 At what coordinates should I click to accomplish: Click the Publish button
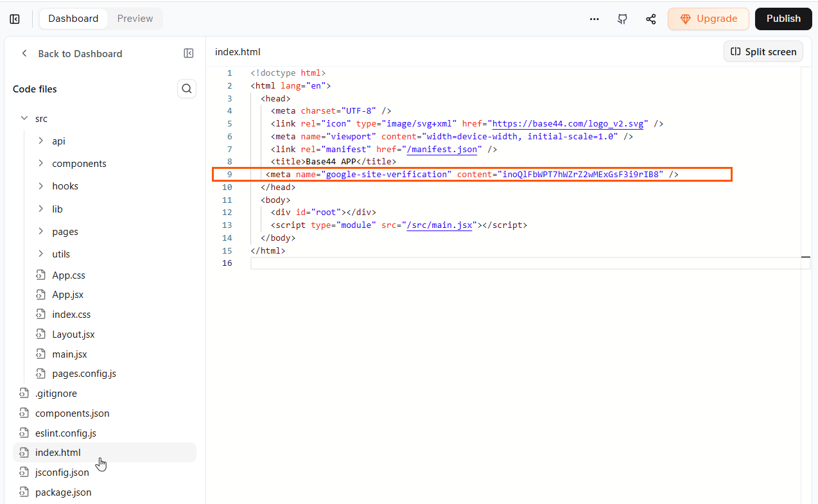[783, 19]
